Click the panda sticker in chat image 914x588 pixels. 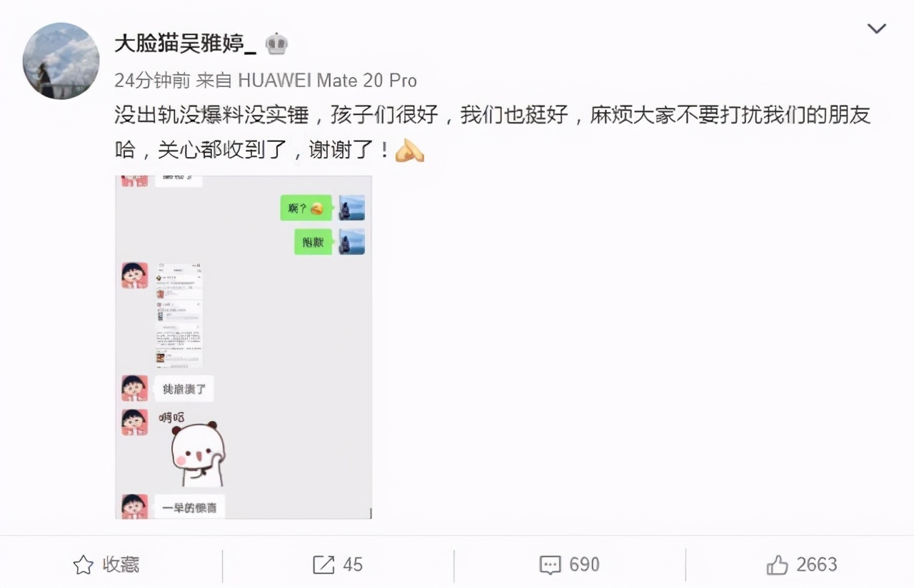[x=198, y=454]
